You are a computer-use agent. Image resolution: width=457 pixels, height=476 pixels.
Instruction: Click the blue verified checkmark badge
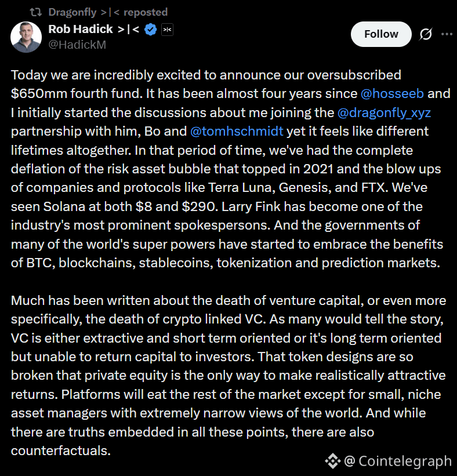point(150,30)
